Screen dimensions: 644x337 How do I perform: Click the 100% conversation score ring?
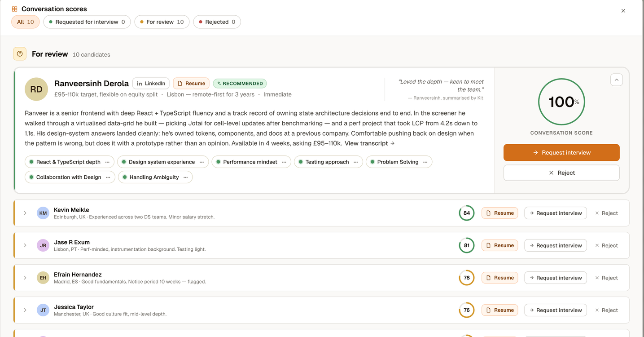click(x=561, y=102)
